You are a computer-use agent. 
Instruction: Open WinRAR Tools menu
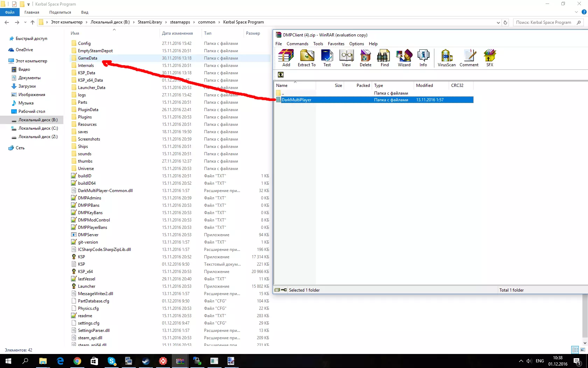click(318, 44)
